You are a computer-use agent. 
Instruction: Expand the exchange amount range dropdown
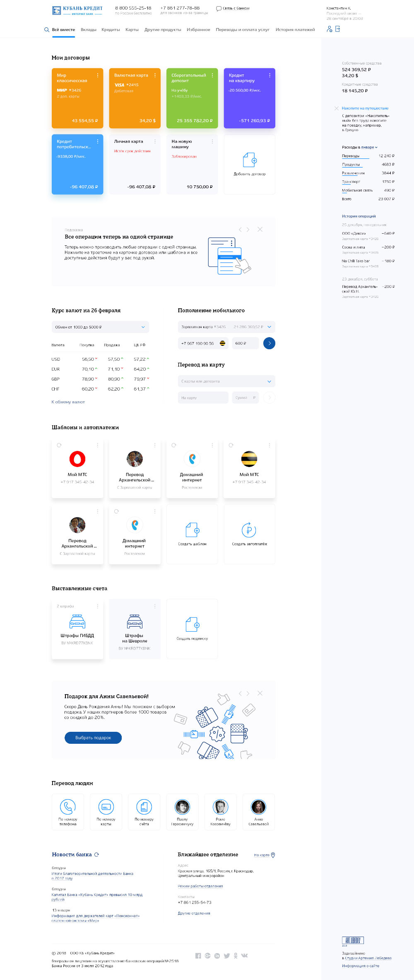143,327
